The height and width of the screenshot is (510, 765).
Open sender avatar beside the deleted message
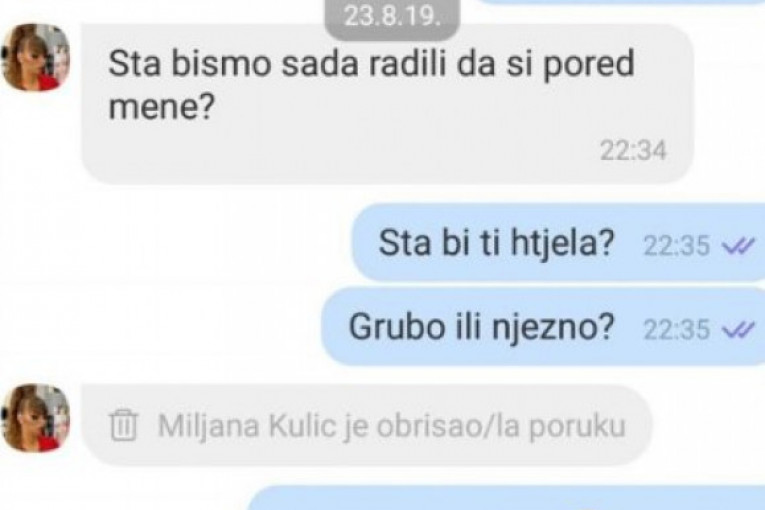tap(35, 418)
